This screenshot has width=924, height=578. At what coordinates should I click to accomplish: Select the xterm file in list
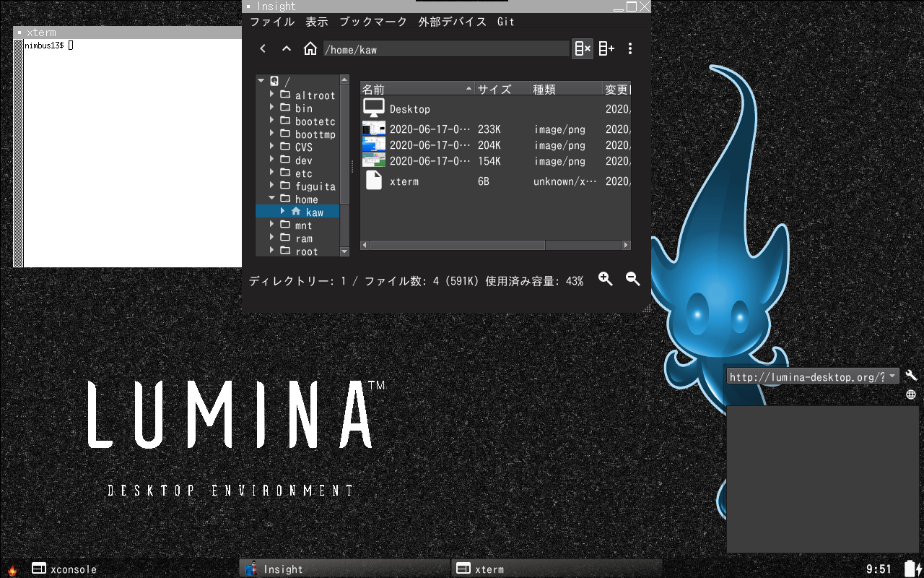pos(404,181)
